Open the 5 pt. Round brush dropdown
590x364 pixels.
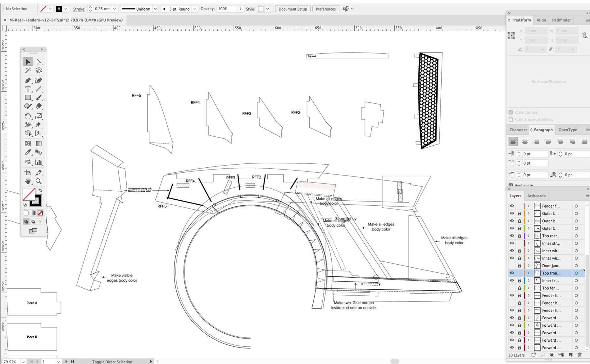pos(195,9)
